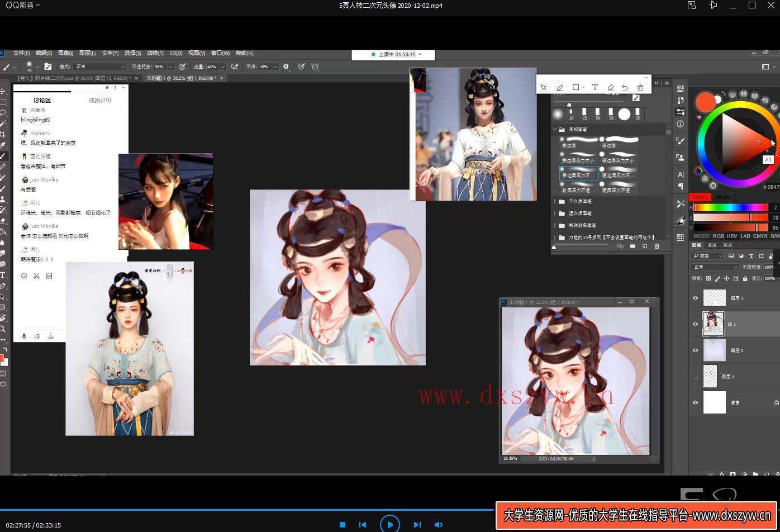Open the brush settings gear in options bar

tap(286, 66)
